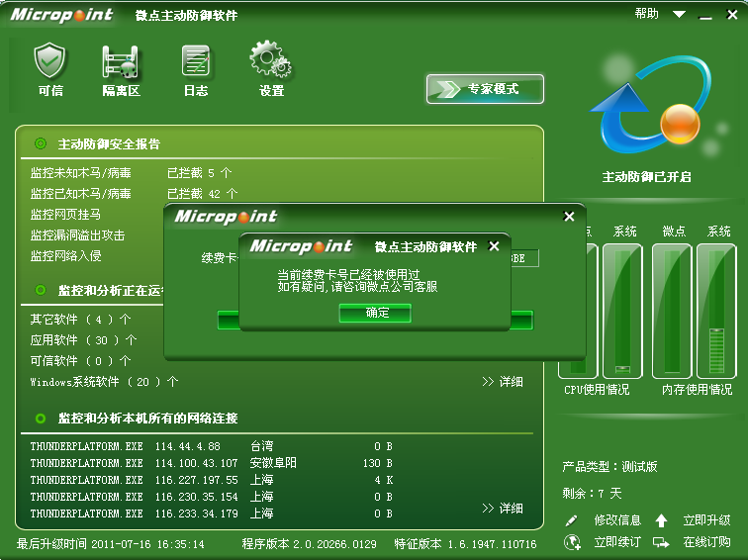Viewport: 748px width, 560px height.
Task: Open the 帮助 help menu
Action: tap(646, 14)
